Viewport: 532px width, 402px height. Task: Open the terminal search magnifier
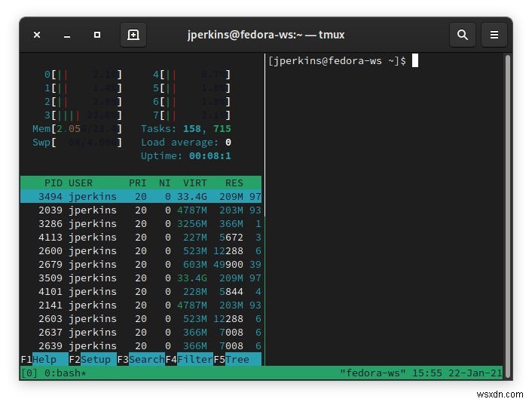click(x=462, y=35)
